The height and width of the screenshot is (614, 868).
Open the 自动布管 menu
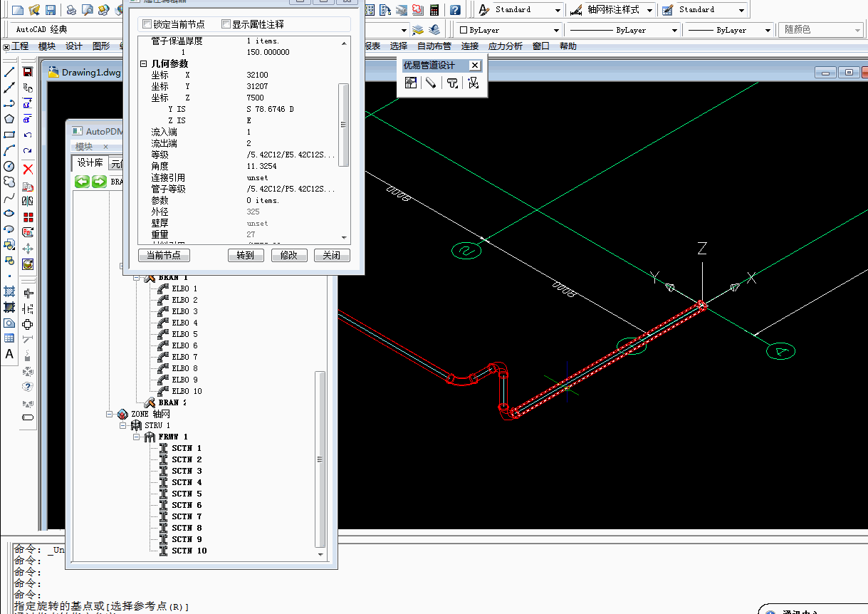(x=434, y=46)
